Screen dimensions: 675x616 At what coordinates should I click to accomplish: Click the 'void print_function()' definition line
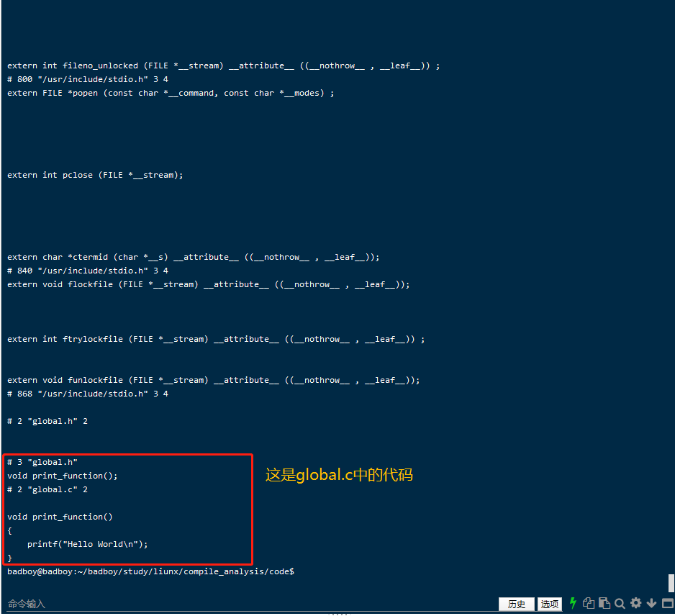(60, 517)
